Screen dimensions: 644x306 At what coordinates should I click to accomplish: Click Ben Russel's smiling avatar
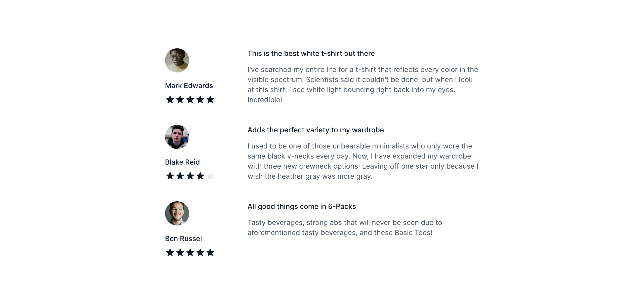177,213
